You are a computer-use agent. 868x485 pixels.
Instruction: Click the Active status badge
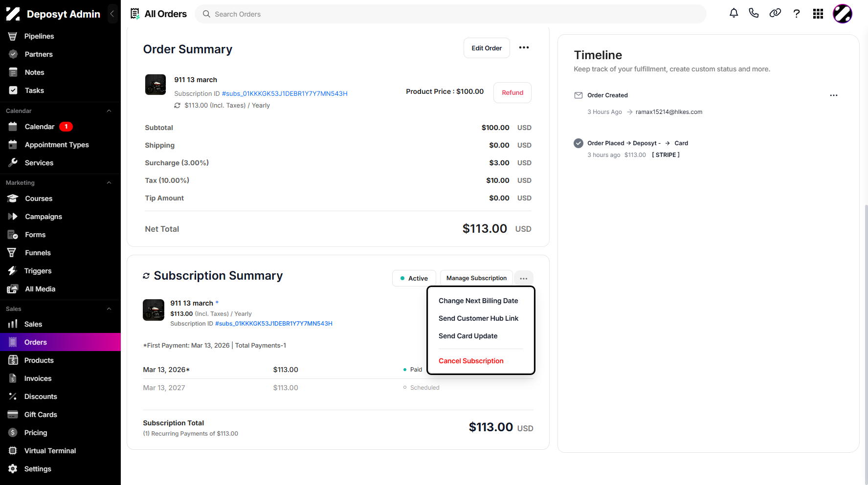[414, 278]
